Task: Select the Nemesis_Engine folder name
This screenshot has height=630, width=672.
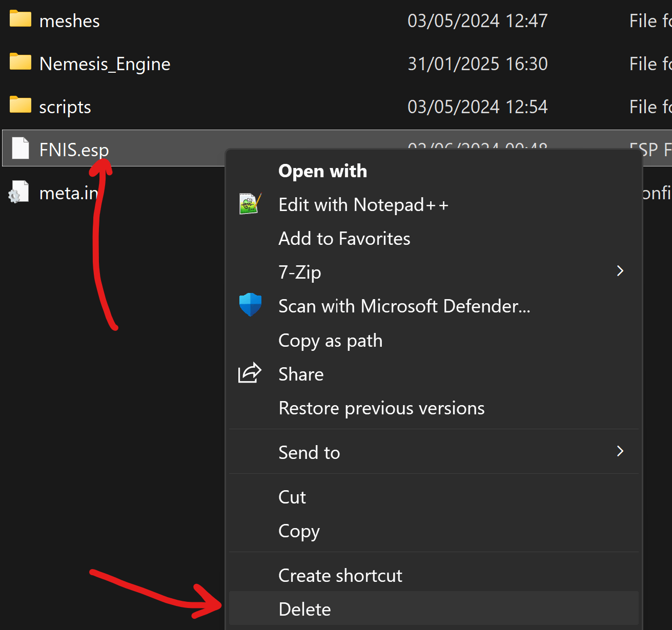Action: pos(105,64)
